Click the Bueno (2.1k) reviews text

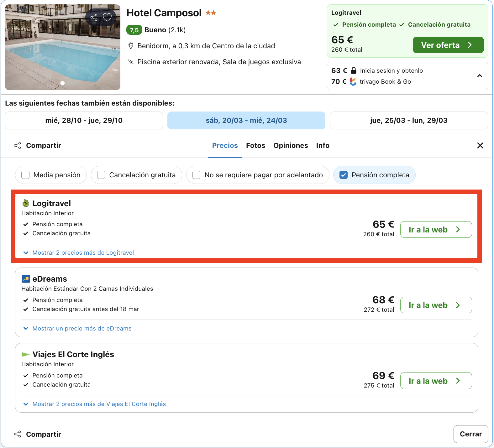tap(165, 30)
